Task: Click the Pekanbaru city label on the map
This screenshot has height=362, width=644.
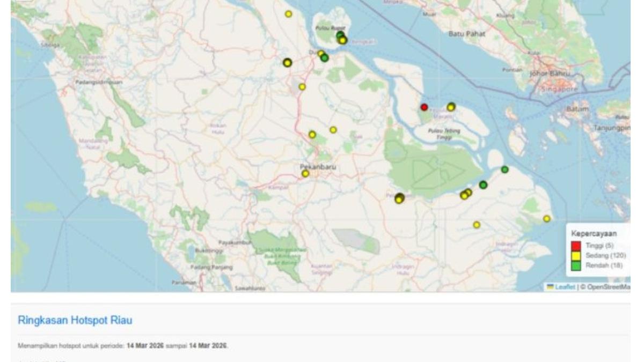Action: point(318,167)
